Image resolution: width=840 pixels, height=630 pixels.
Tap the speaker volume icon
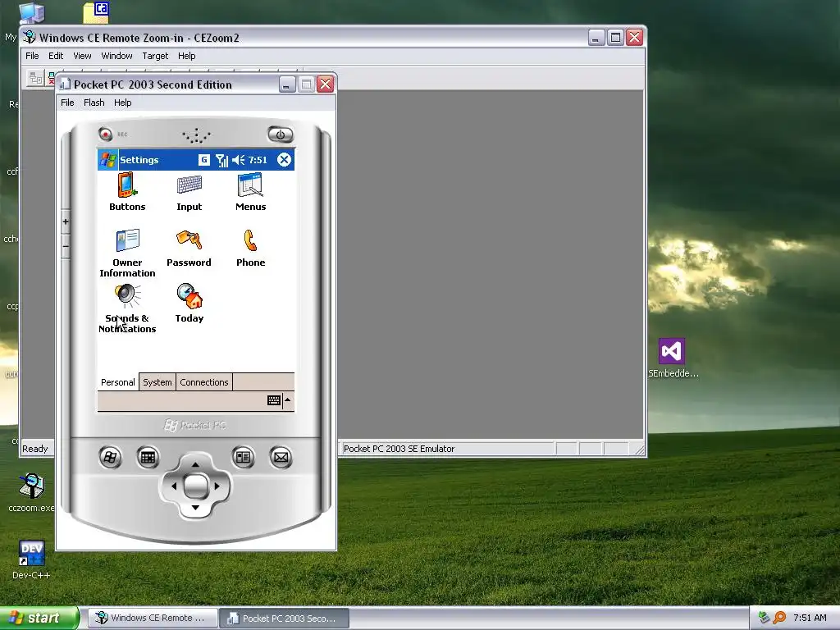[239, 160]
